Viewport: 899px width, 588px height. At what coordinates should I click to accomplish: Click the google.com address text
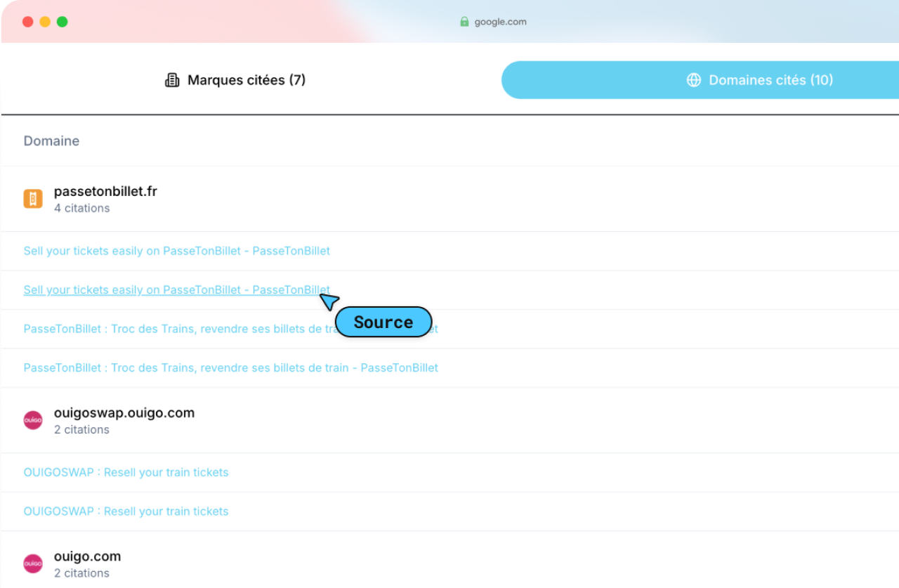[x=500, y=22]
